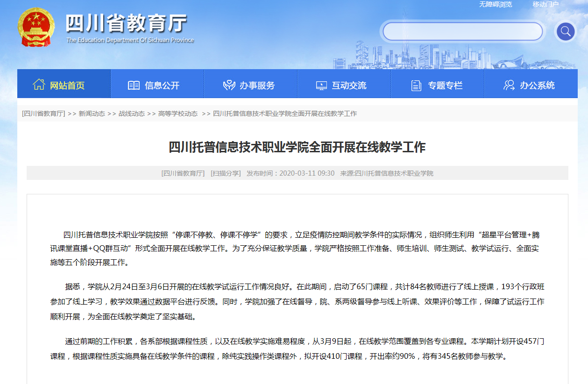Viewport: 588px width, 384px height.
Task: Click the [四川省教育厅] breadcrumb link
Action: [x=43, y=114]
